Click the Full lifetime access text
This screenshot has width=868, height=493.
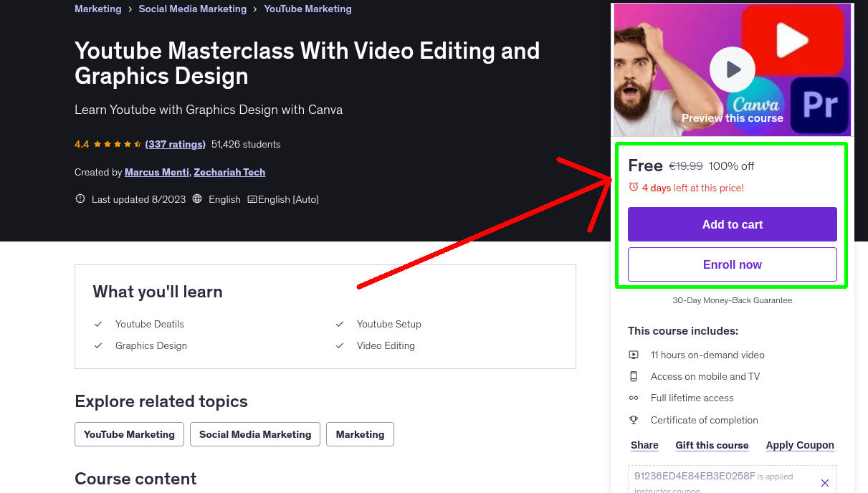[692, 398]
